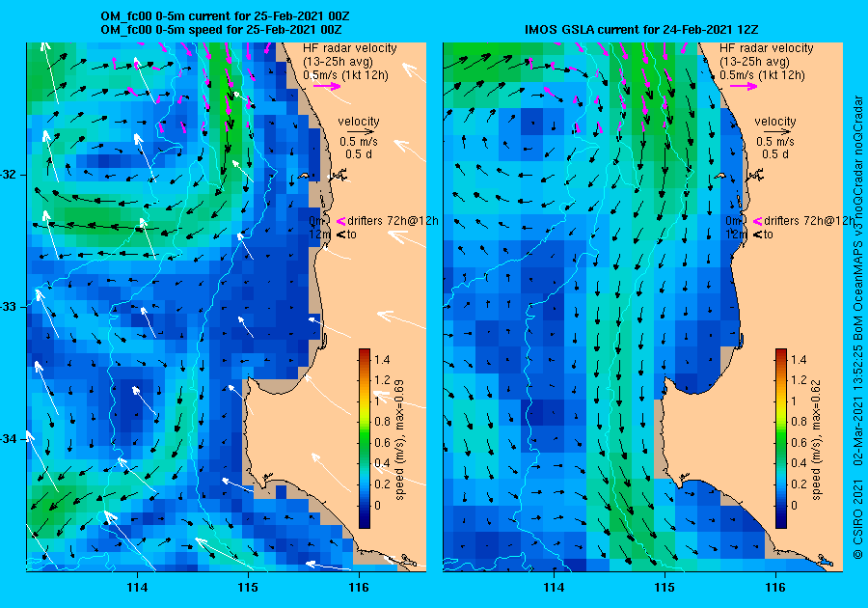Click the 'velocity' label in left panel
Screen dimensions: 868x608
point(359,122)
